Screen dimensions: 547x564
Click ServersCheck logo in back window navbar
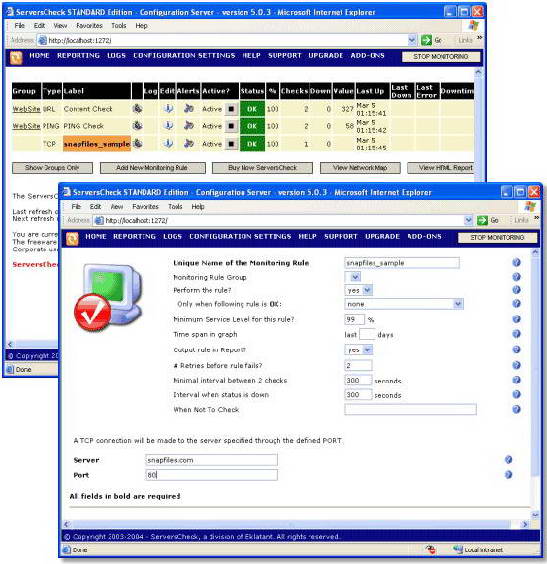click(x=16, y=58)
